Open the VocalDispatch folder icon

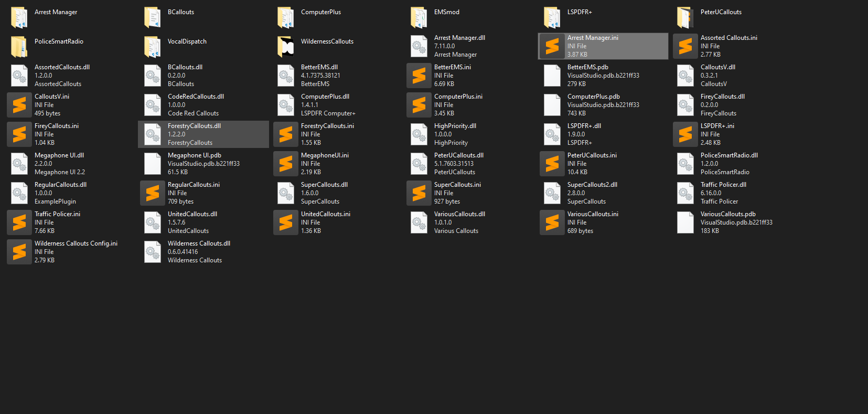153,46
